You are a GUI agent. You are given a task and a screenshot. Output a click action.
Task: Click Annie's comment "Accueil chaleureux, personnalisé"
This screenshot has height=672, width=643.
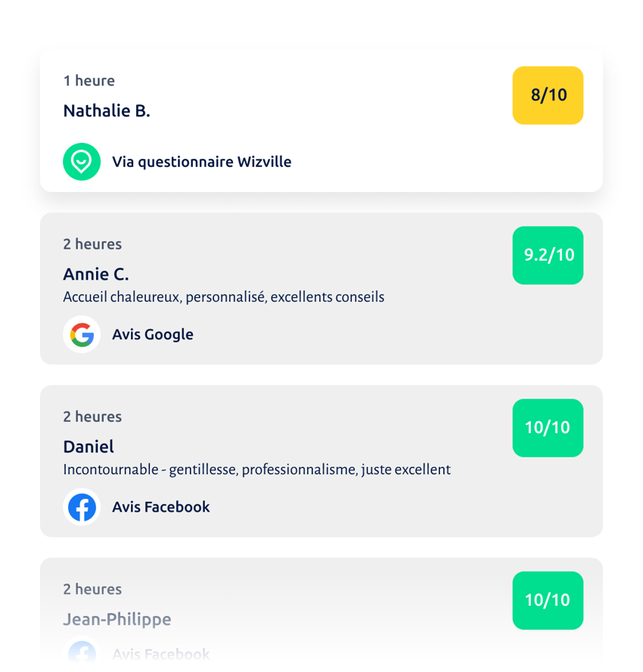(x=223, y=297)
